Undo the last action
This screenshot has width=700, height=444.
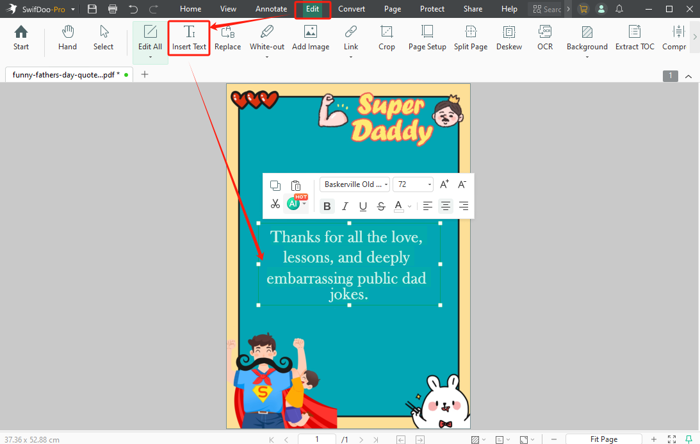[x=133, y=9]
